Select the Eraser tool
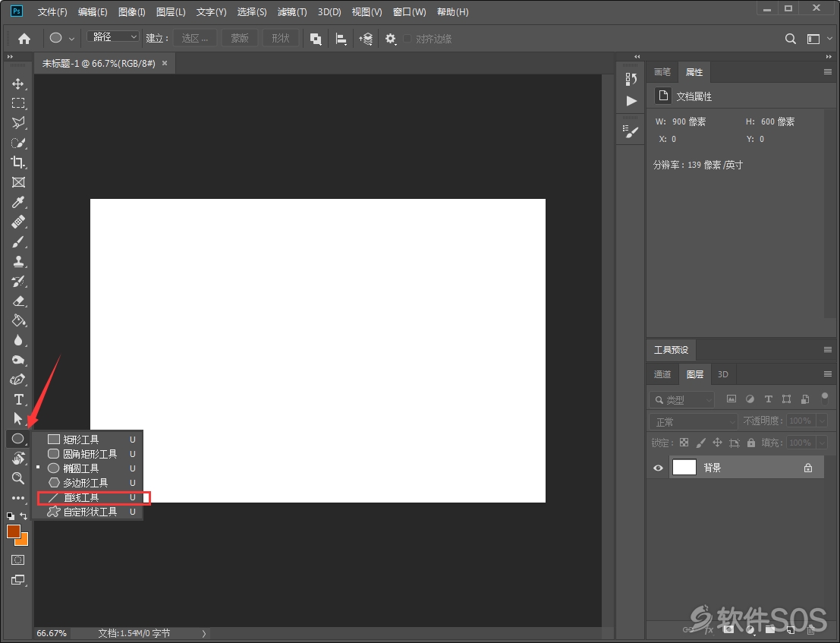Image resolution: width=840 pixels, height=643 pixels. [x=18, y=301]
